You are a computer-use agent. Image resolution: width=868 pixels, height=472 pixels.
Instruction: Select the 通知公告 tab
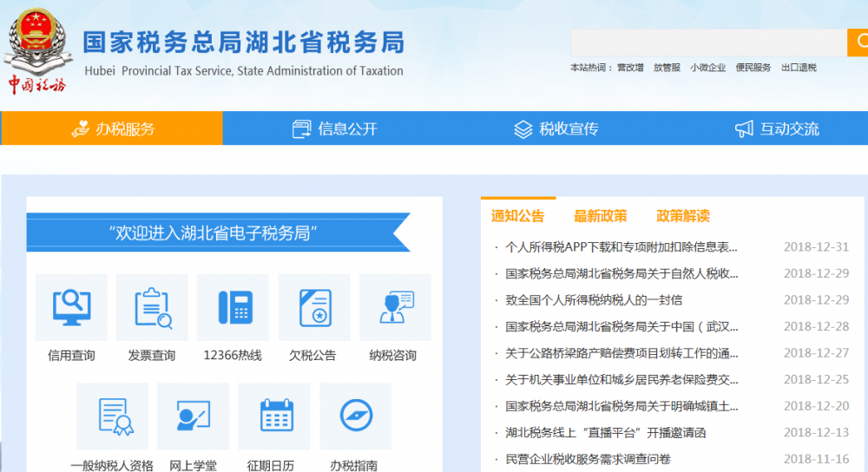point(518,216)
